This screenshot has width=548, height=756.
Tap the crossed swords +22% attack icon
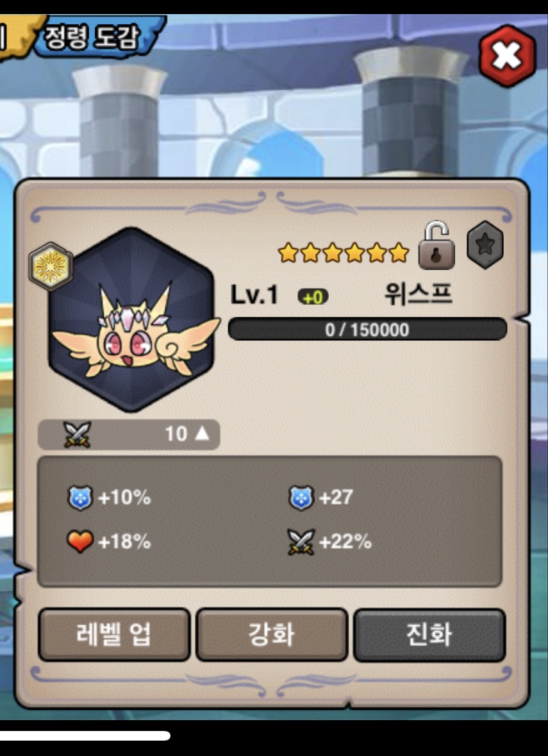pyautogui.click(x=301, y=542)
